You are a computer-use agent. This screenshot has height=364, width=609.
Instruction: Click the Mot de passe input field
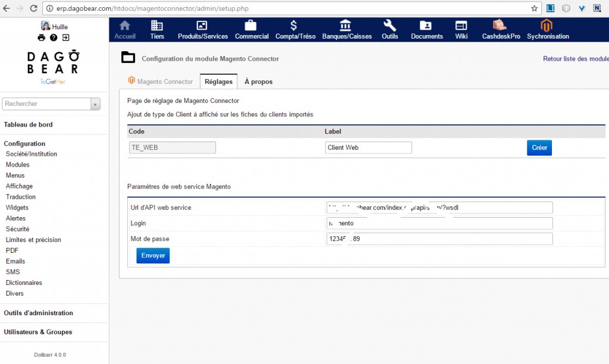coord(440,239)
